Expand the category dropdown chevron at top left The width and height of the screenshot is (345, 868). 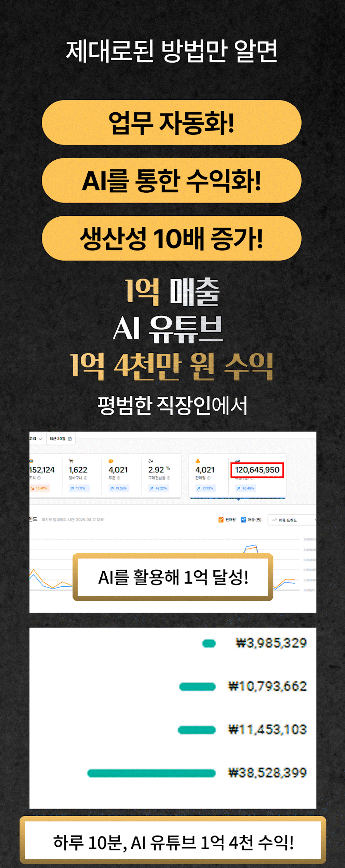click(40, 439)
